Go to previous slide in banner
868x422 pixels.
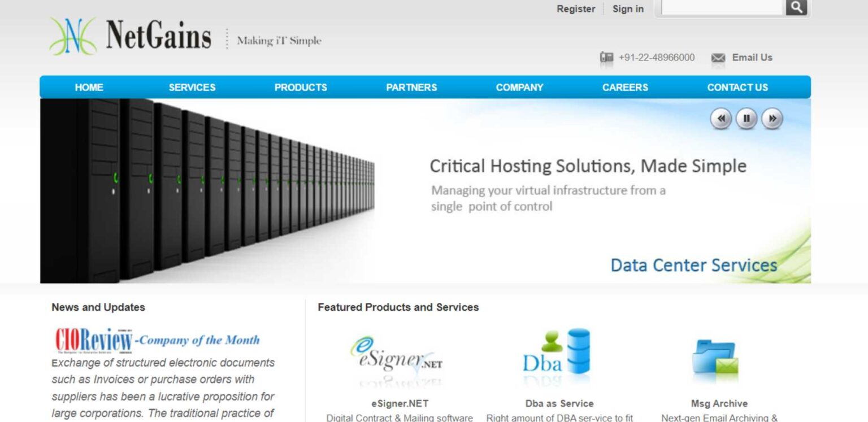pyautogui.click(x=721, y=119)
